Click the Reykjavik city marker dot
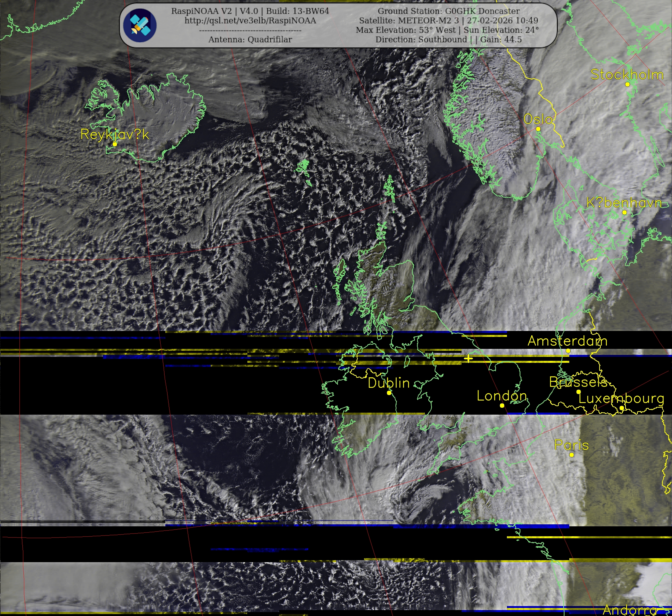672x616 pixels. (115, 144)
